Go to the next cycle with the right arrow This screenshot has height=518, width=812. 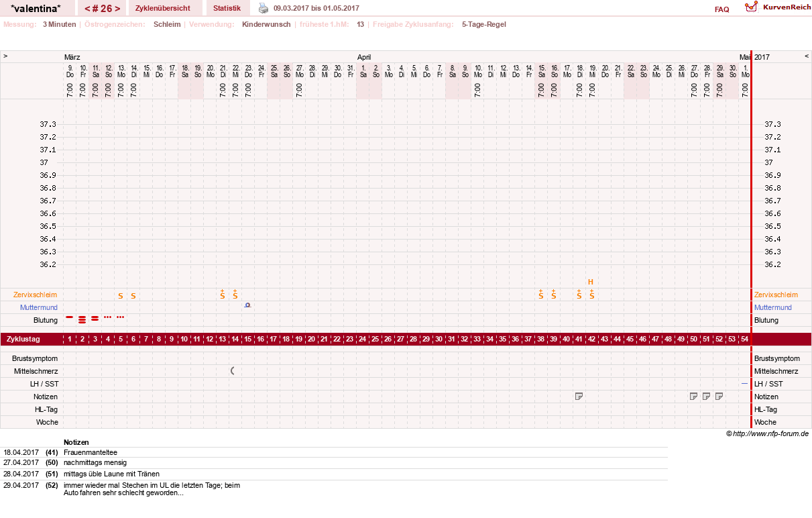(x=117, y=9)
